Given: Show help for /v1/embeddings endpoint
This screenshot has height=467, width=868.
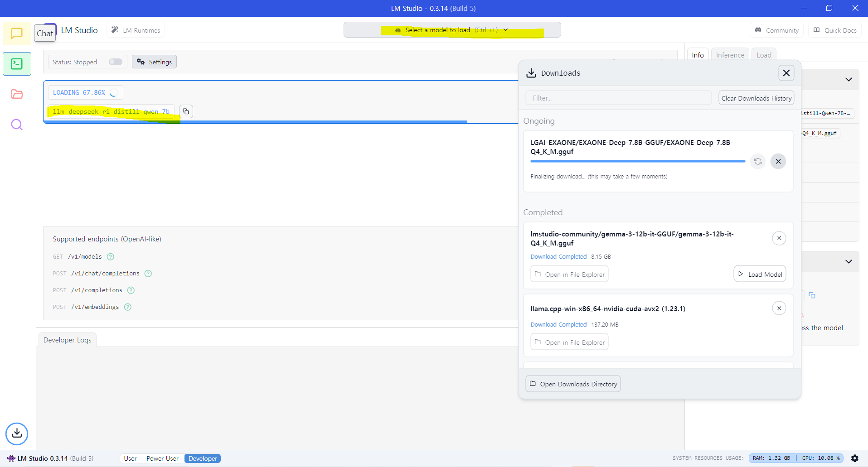Looking at the screenshot, I should click(x=128, y=307).
